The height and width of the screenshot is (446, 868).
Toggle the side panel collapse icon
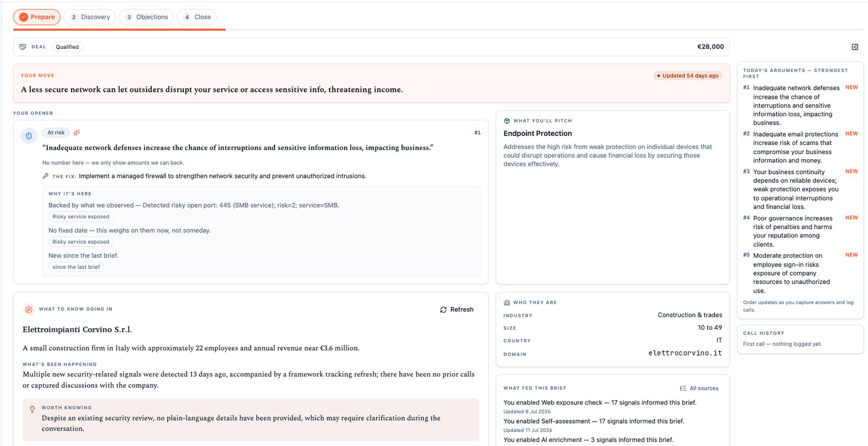tap(855, 47)
